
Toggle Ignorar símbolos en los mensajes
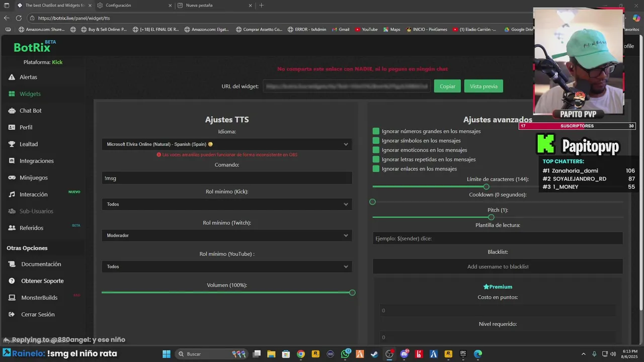click(376, 141)
